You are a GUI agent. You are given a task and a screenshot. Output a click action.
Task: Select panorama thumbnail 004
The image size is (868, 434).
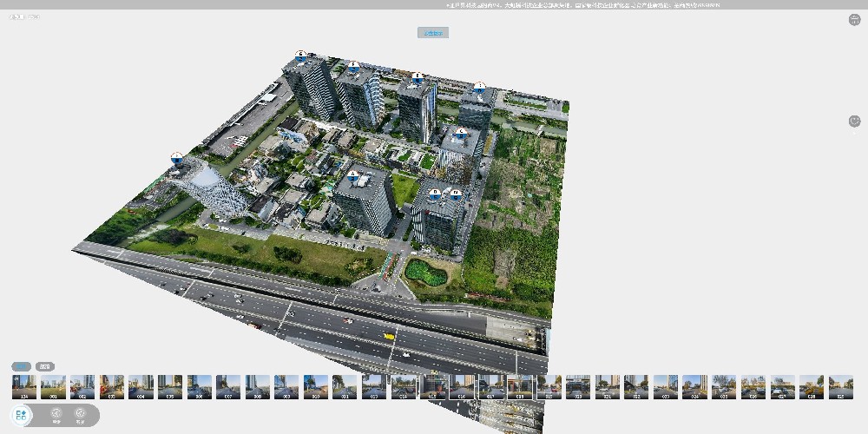[x=141, y=387]
